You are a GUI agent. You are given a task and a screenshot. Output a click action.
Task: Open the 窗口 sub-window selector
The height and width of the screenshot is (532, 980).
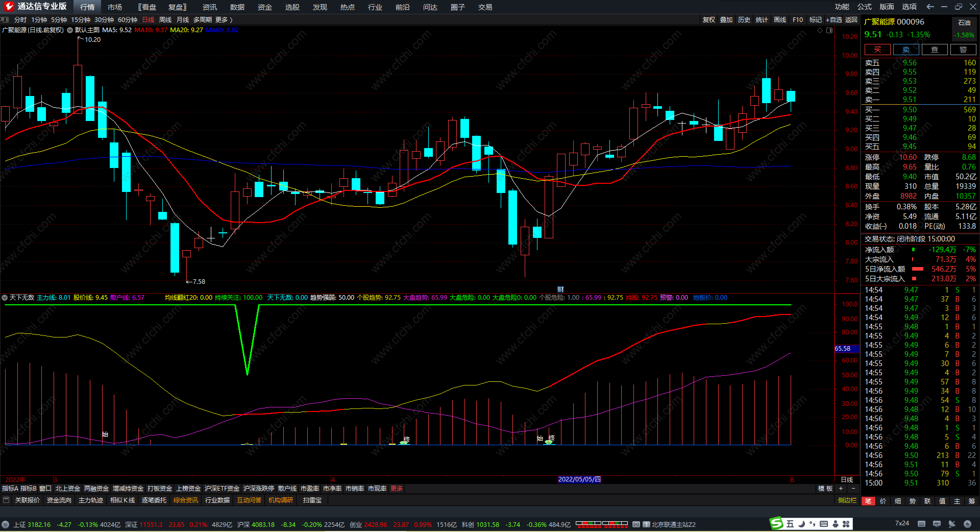pos(45,489)
